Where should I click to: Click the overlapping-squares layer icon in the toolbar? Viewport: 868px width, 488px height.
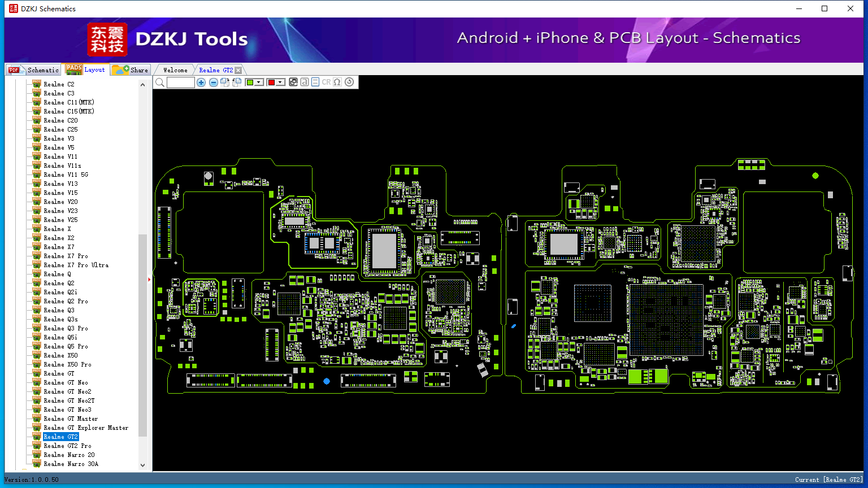coord(293,82)
